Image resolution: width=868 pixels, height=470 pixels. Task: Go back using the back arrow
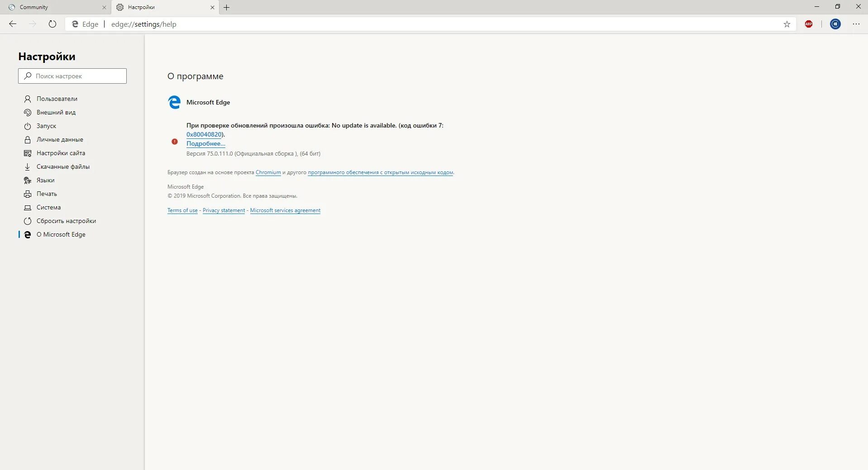13,24
